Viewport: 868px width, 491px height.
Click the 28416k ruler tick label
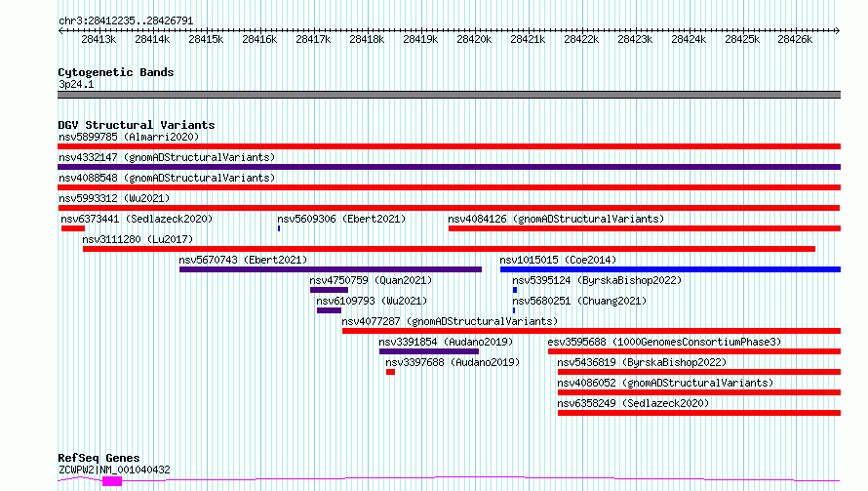(259, 39)
